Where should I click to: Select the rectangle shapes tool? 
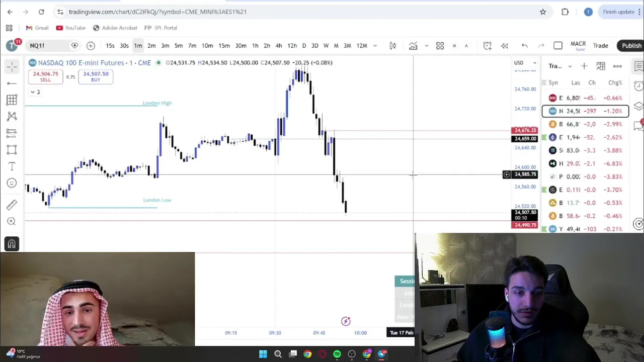12,149
